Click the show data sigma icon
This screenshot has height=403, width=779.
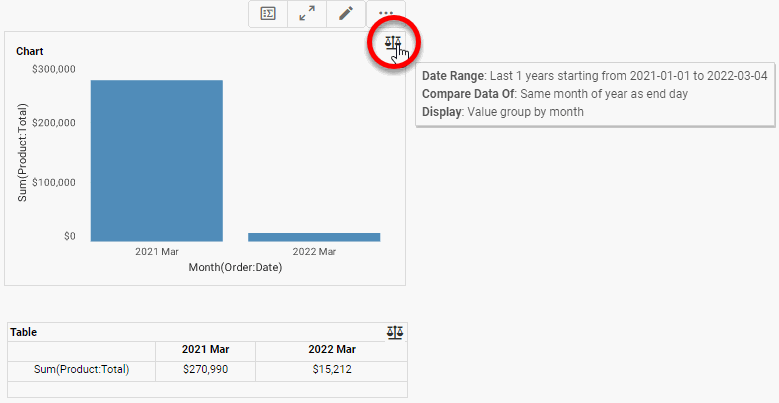point(268,14)
